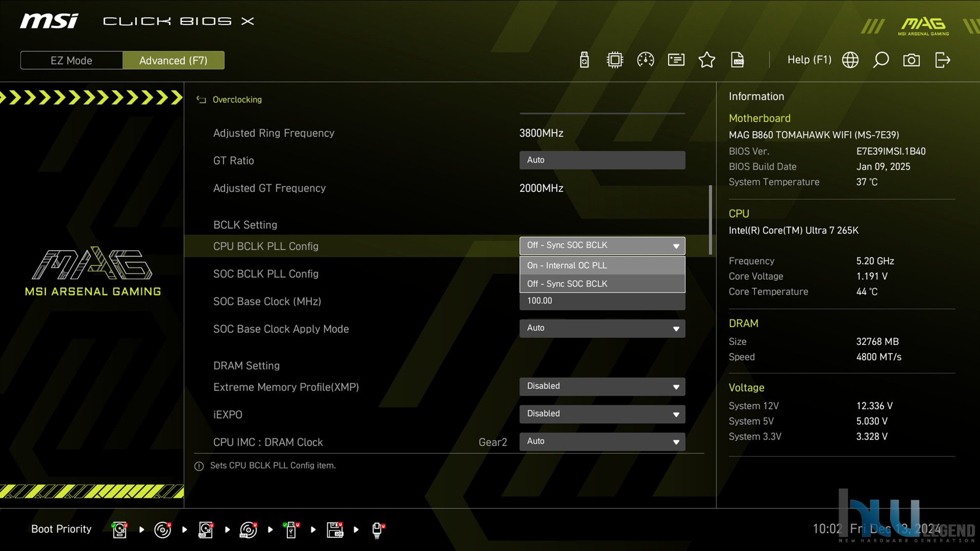980x551 pixels.
Task: Click the Motherboard heading in Information
Action: [759, 119]
